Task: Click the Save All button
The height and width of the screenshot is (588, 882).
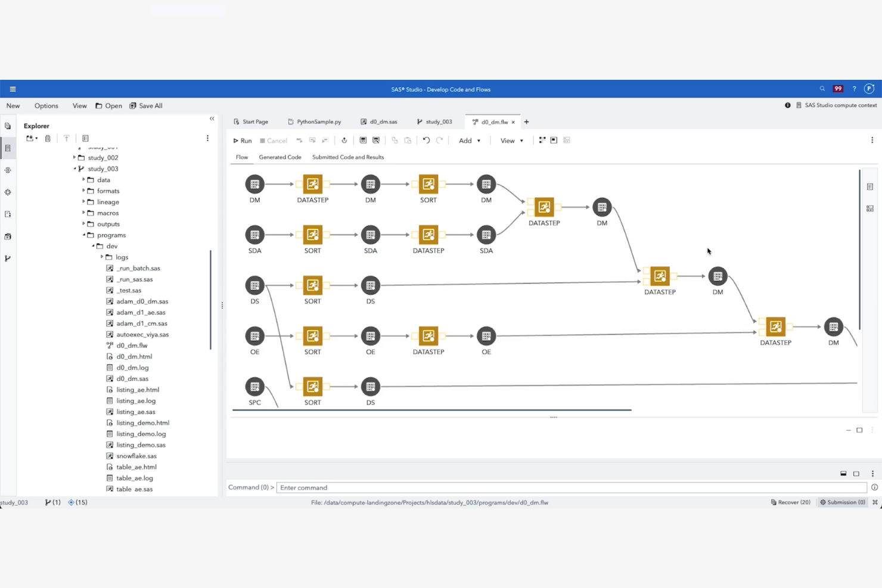Action: pos(146,106)
